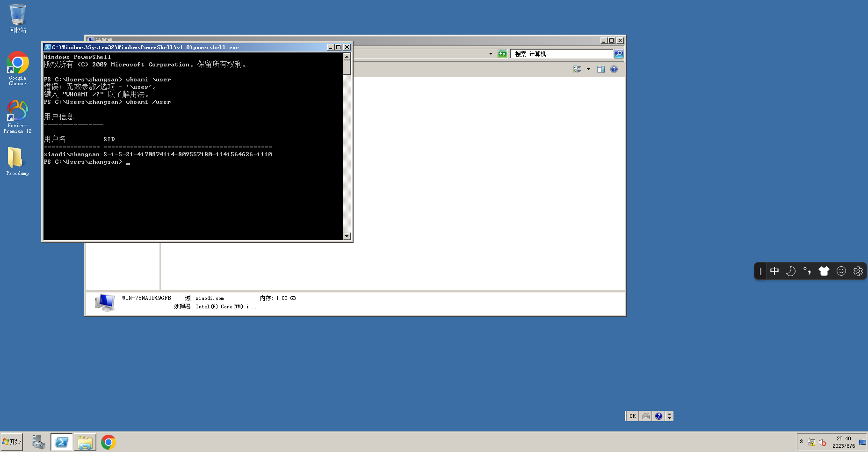Expand the language bar options chevron
The width and height of the screenshot is (868, 452).
tap(670, 416)
